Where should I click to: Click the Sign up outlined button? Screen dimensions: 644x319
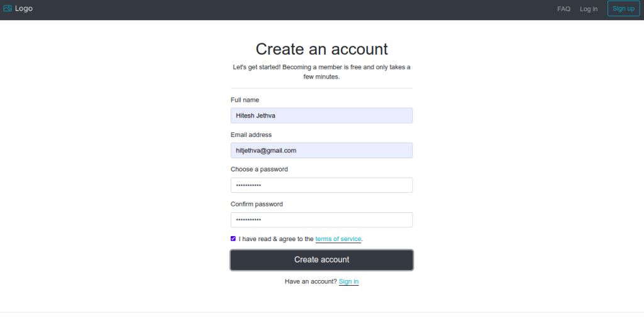(x=623, y=8)
